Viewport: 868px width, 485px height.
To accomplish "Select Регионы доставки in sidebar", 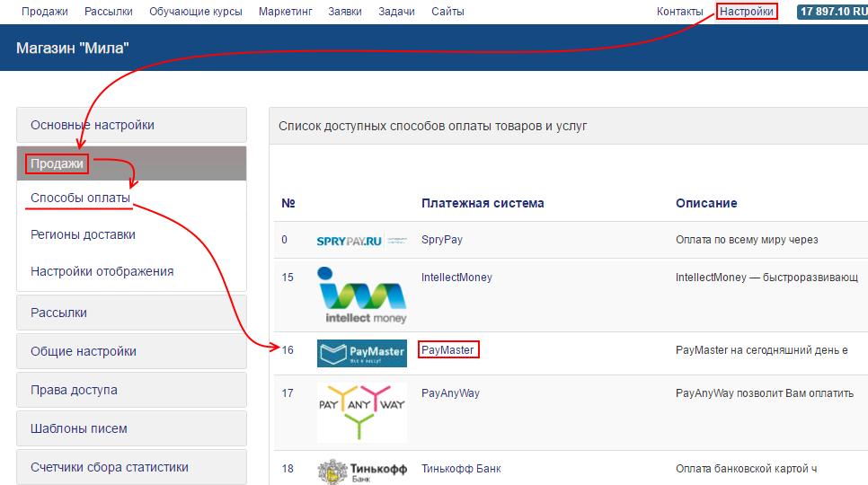I will 83,234.
